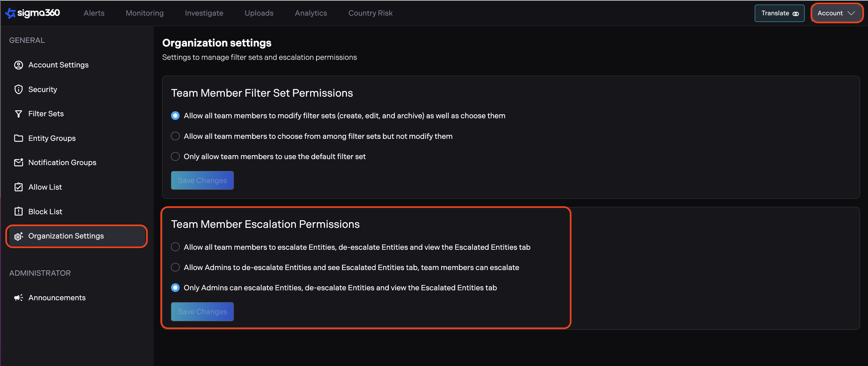Screen dimensions: 868x366
Task: Click the Translate button
Action: point(779,13)
